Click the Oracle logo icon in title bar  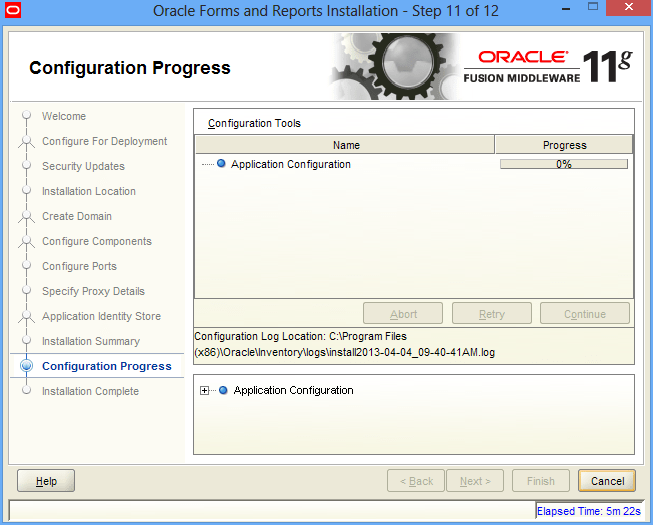tap(12, 11)
